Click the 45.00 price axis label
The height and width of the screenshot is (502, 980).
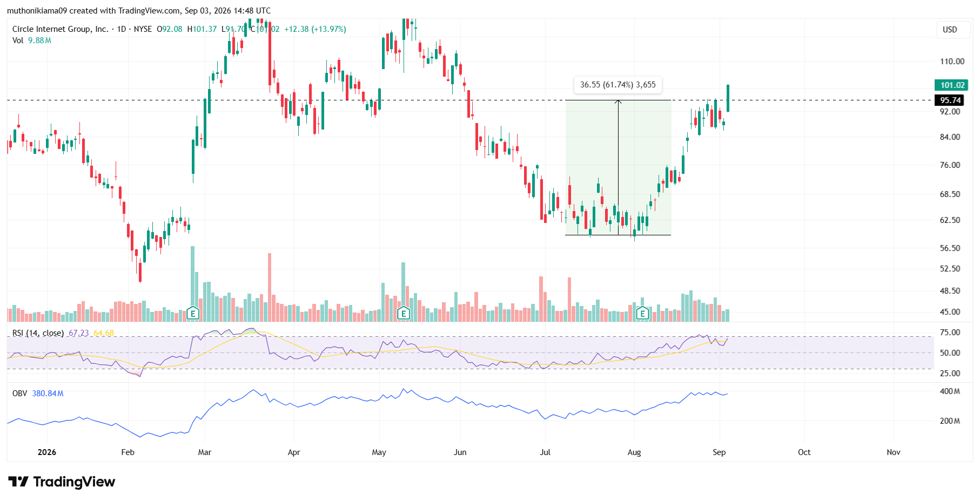point(950,312)
